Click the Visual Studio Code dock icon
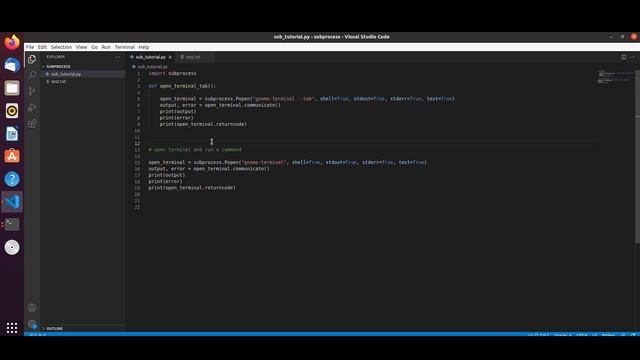 click(x=12, y=202)
